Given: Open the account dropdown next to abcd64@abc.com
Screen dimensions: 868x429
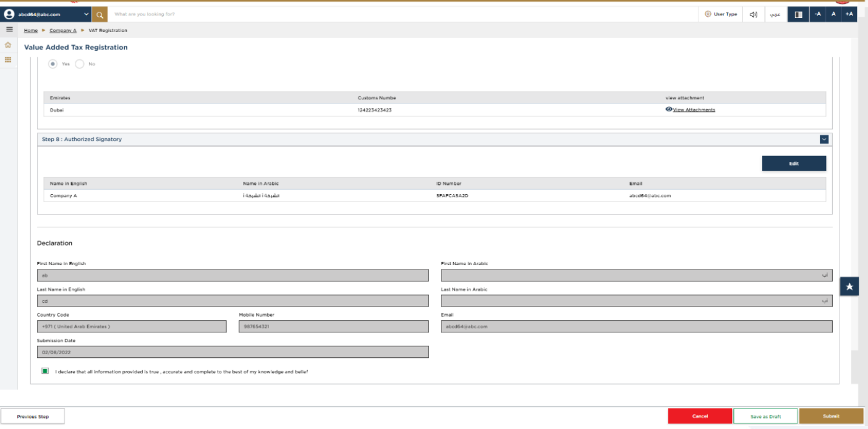Looking at the screenshot, I should [86, 14].
